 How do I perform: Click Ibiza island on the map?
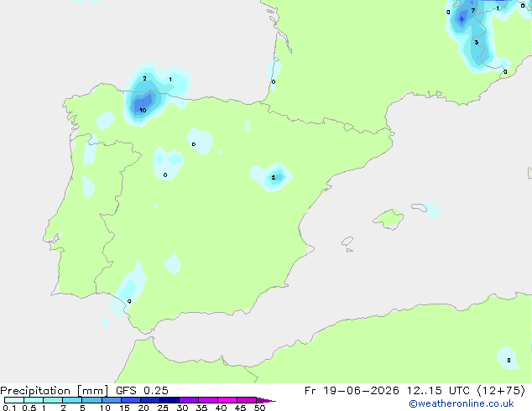(347, 242)
